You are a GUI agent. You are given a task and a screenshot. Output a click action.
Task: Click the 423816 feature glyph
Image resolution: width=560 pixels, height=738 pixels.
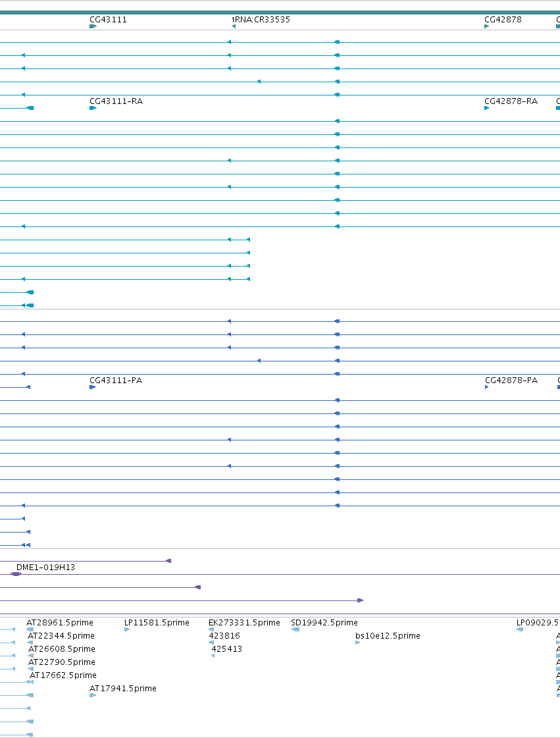pos(211,643)
